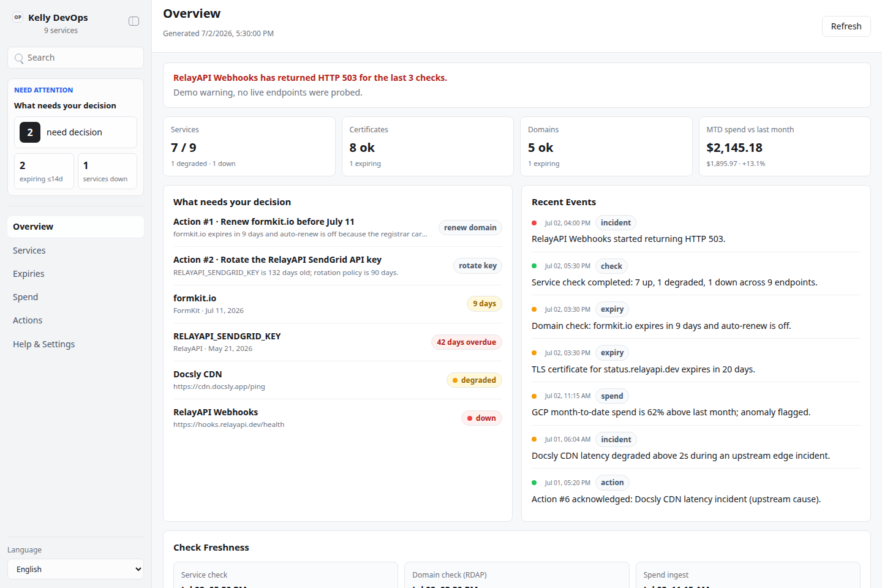
Task: Click the Kelly DevOps workspace name
Action: [58, 18]
